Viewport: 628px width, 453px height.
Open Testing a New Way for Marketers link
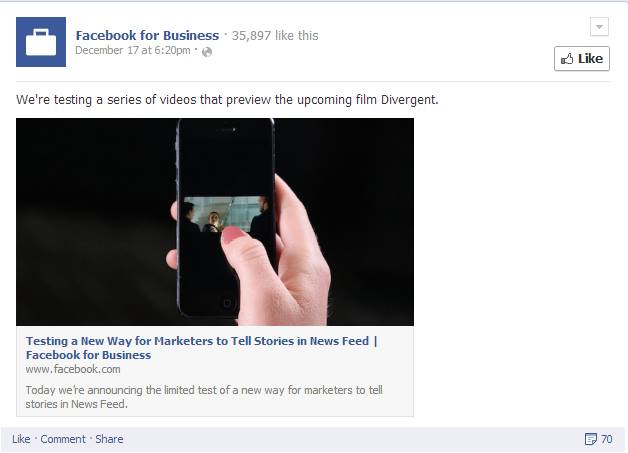pos(201,348)
